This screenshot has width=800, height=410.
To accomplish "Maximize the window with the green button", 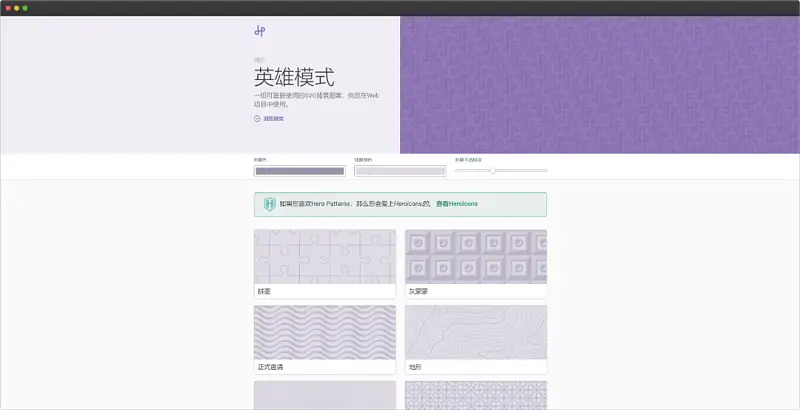I will coord(25,8).
